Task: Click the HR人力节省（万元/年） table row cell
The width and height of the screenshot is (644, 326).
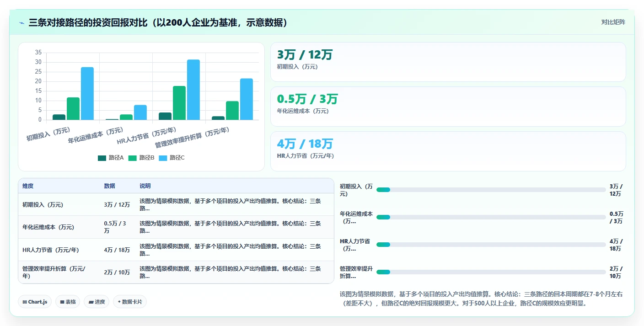Action: (59, 250)
